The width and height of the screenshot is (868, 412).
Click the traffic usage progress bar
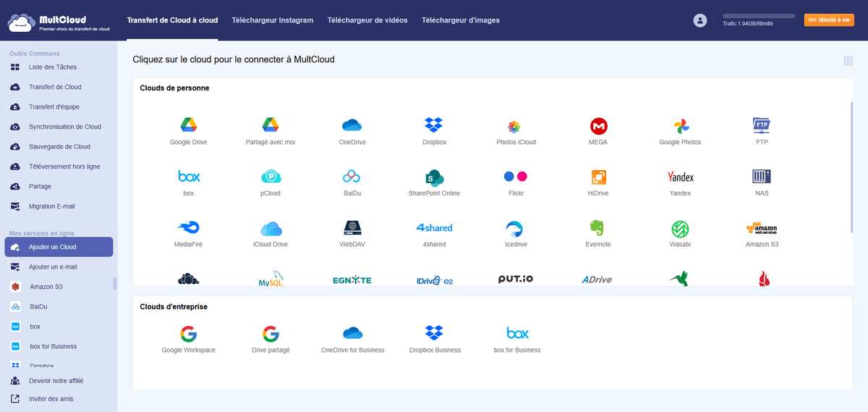point(759,16)
